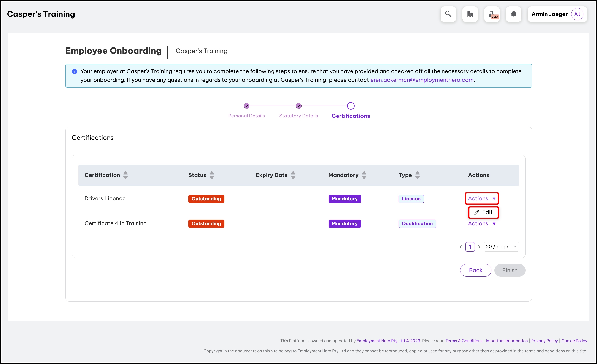Go to Statutory Details step
The width and height of the screenshot is (597, 364).
[298, 116]
